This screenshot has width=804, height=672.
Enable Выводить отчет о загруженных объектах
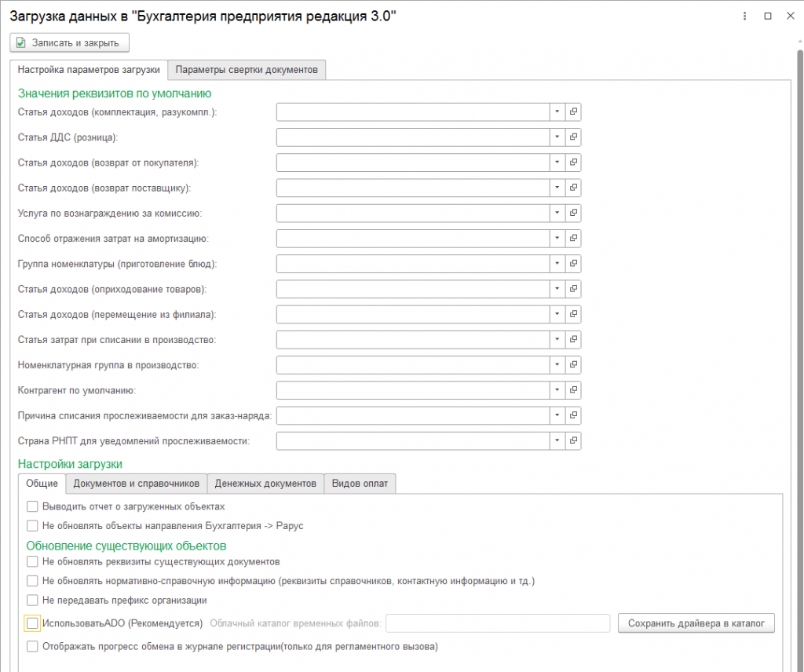32,506
